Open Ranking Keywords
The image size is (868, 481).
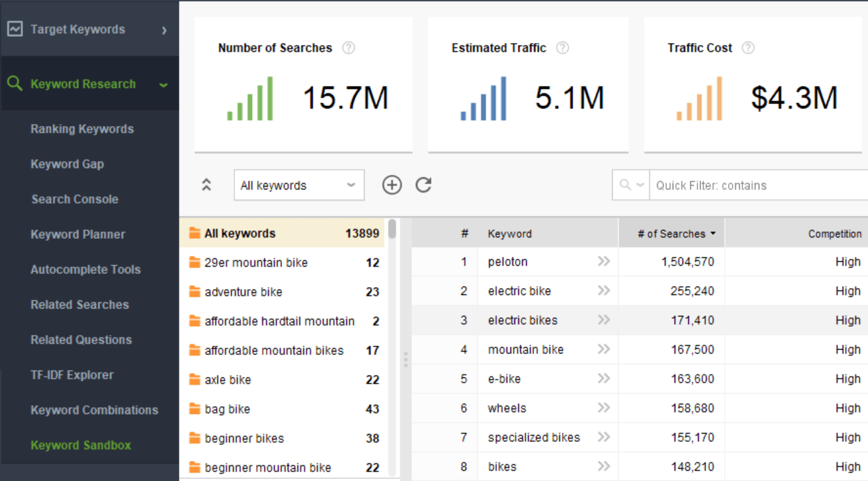click(x=82, y=129)
